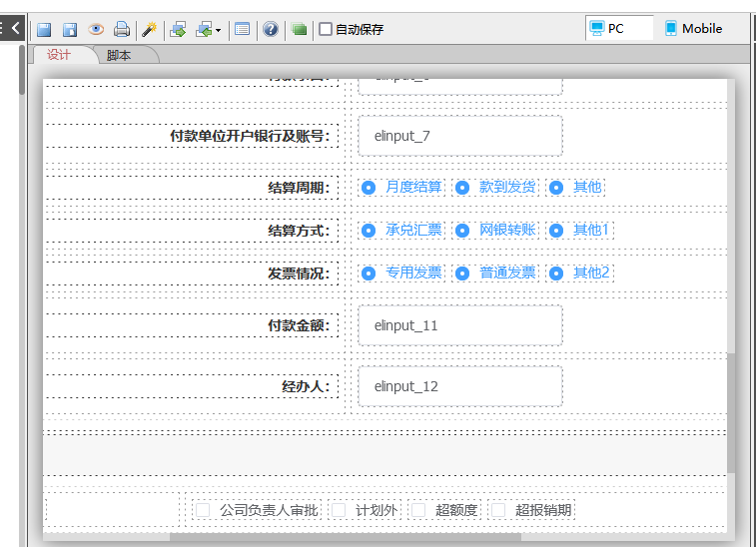Select the 其他2 radio button

(x=556, y=273)
